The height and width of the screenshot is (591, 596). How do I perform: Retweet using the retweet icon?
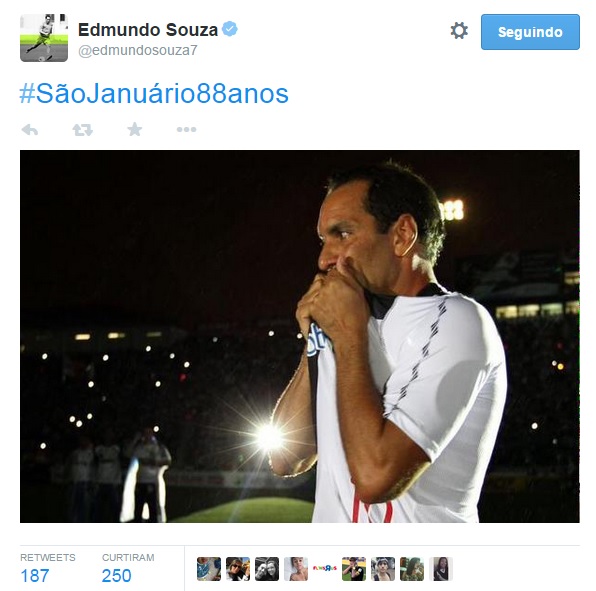pyautogui.click(x=82, y=130)
